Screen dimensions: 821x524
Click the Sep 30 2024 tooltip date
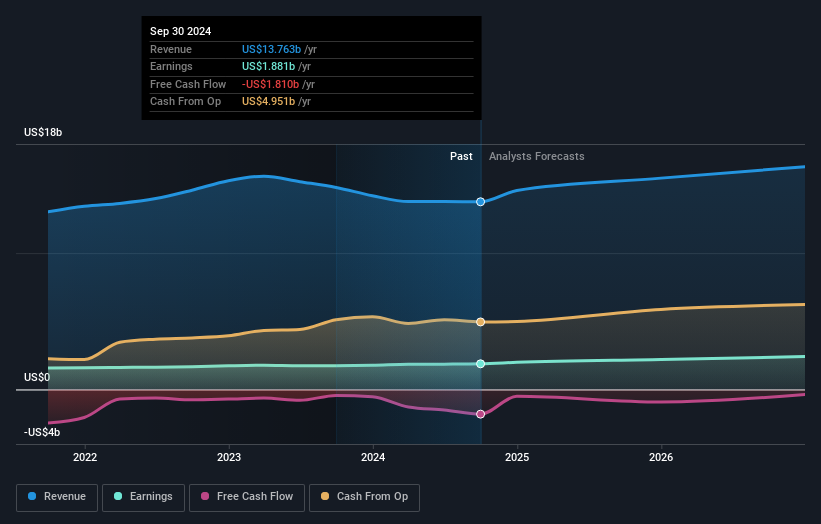tap(181, 31)
